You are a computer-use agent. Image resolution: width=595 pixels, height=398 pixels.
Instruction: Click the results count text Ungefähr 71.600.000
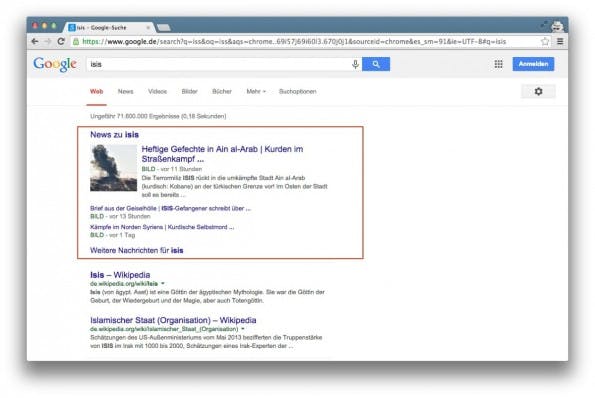point(158,116)
